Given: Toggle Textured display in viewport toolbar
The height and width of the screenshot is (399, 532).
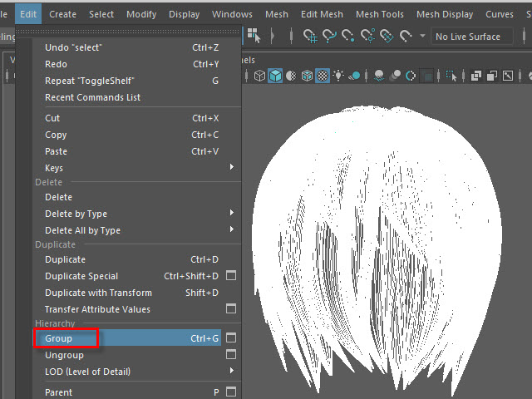Looking at the screenshot, I should (x=323, y=76).
